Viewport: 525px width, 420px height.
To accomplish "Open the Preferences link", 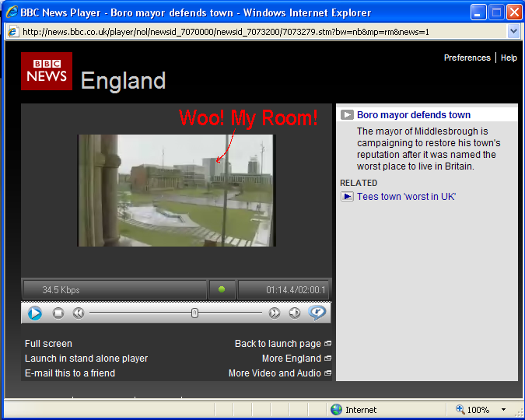I will pyautogui.click(x=467, y=58).
